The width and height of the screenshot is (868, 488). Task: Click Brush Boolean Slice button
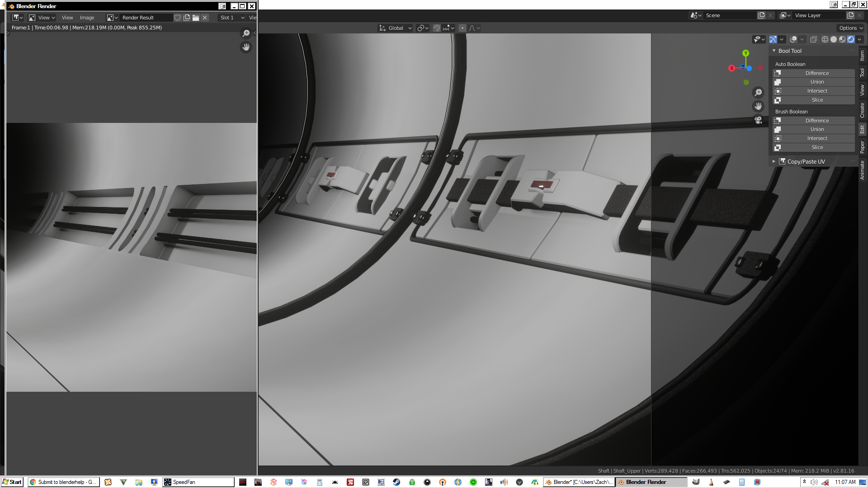click(816, 147)
